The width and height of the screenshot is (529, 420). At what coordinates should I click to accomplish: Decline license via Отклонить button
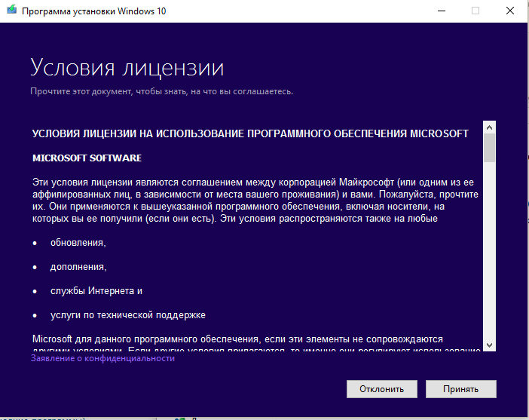pos(381,389)
